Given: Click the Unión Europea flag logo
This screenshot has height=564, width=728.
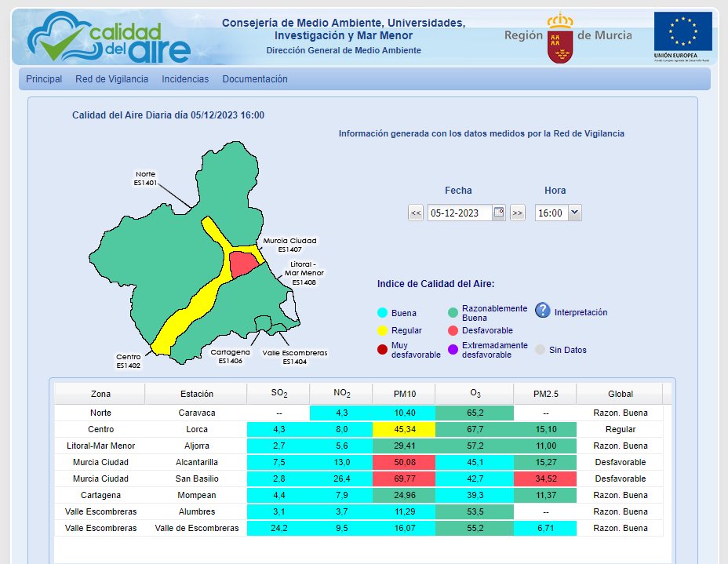Looking at the screenshot, I should coord(682,37).
